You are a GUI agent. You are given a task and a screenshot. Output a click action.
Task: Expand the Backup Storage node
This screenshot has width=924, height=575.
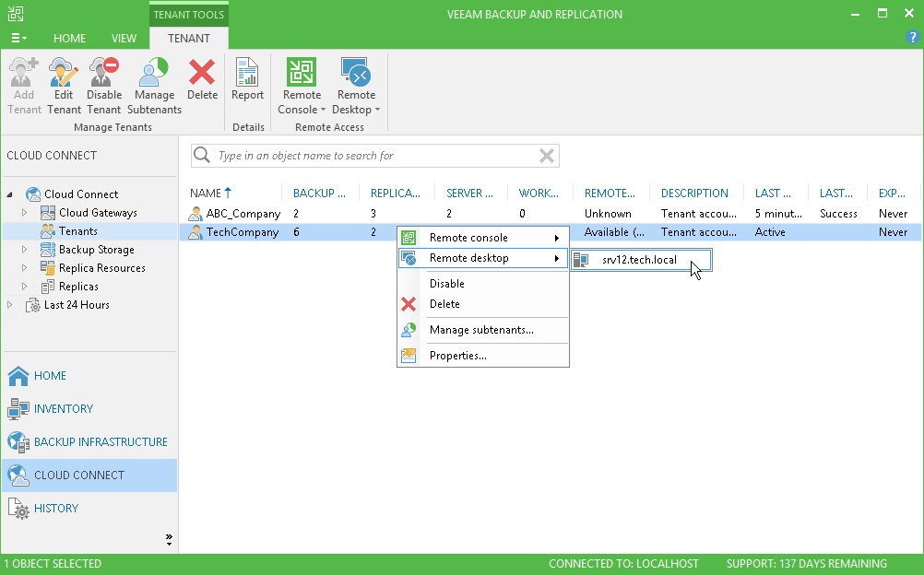[x=24, y=249]
